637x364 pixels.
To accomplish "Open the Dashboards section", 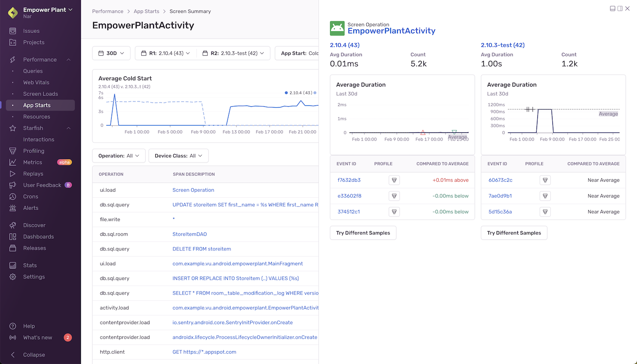I will [38, 237].
